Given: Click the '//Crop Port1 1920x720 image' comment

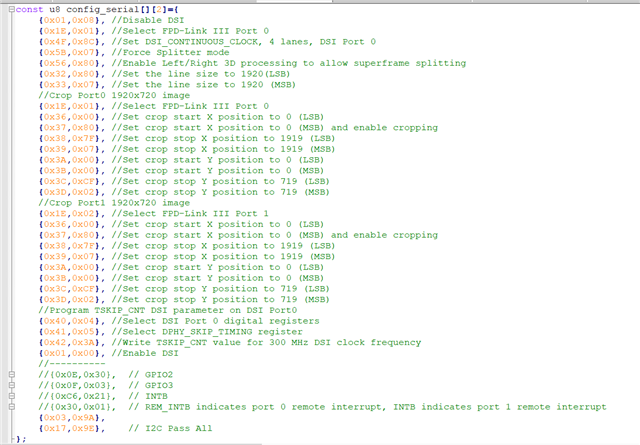Looking at the screenshot, I should (x=114, y=202).
